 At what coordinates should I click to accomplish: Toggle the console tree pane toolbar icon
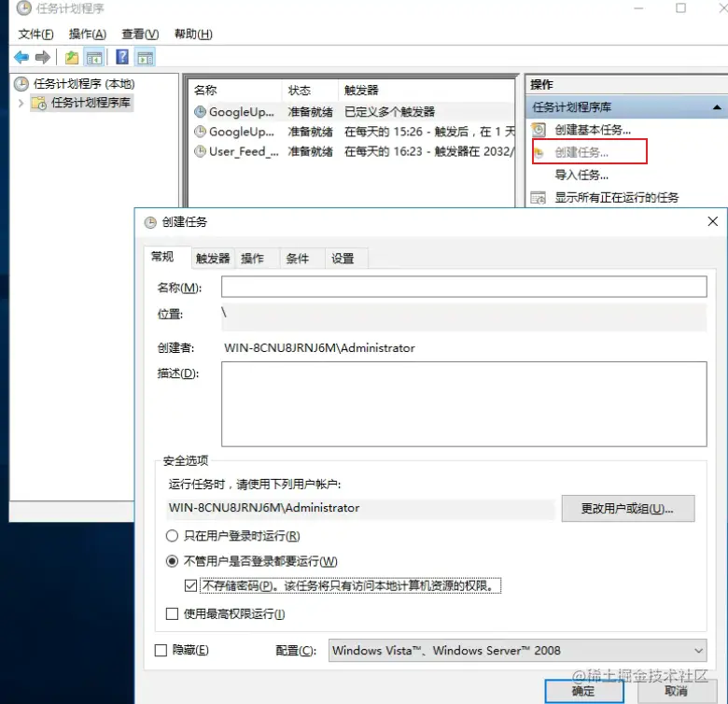[94, 58]
